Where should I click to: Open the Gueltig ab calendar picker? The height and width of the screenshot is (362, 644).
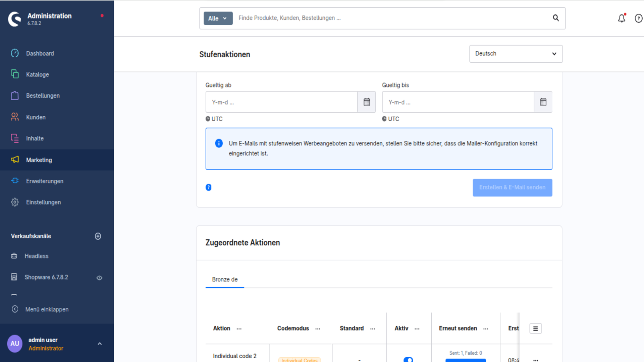click(x=367, y=102)
